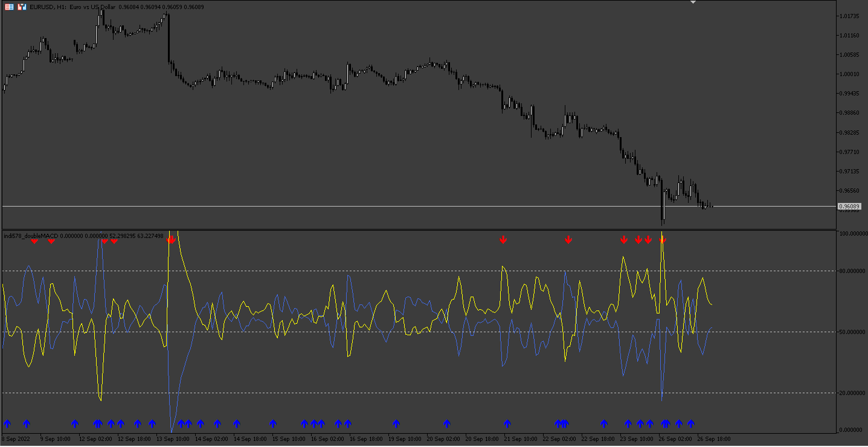This screenshot has height=447, width=868.
Task: Click indicator scale level 100.000000
Action: pyautogui.click(x=852, y=233)
